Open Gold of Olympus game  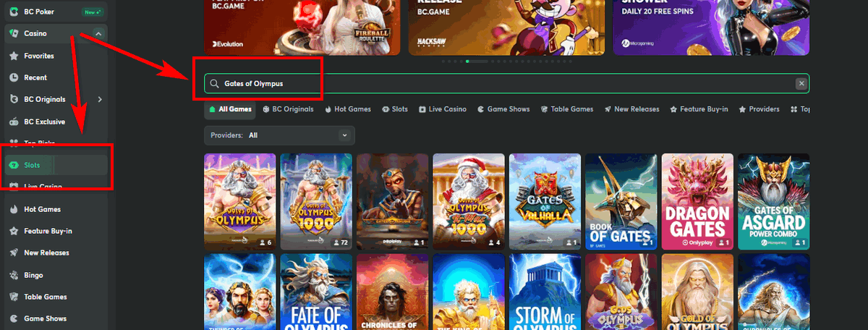pyautogui.click(x=697, y=292)
